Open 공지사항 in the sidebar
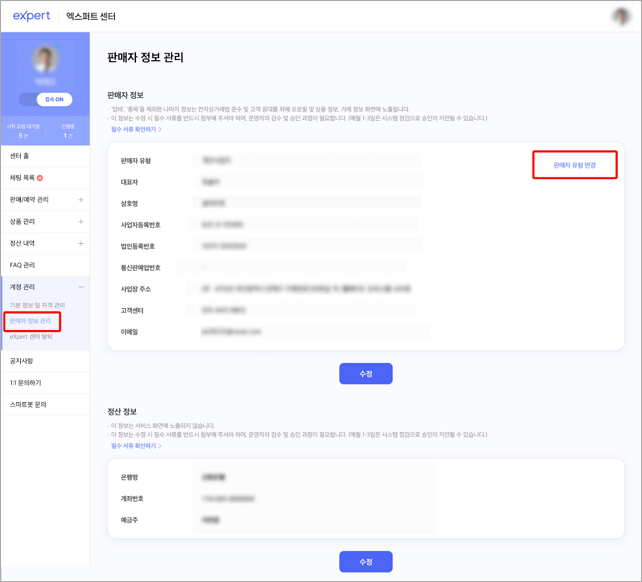The width and height of the screenshot is (642, 582). tap(22, 360)
